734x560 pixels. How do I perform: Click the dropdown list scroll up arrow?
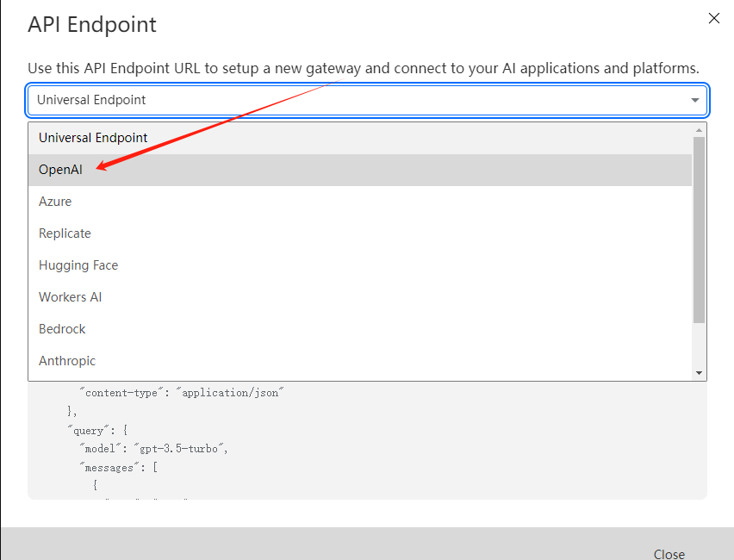699,129
